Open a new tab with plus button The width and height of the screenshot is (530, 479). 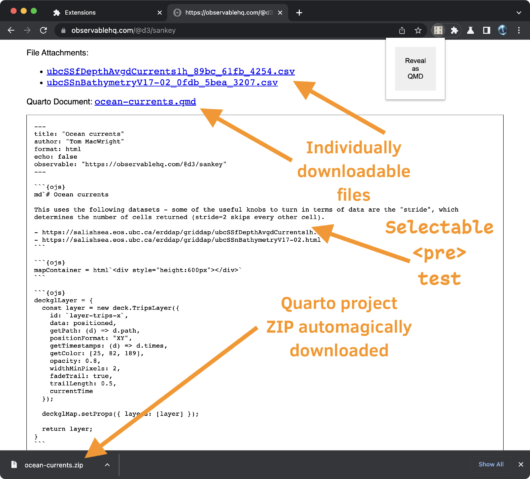click(299, 13)
